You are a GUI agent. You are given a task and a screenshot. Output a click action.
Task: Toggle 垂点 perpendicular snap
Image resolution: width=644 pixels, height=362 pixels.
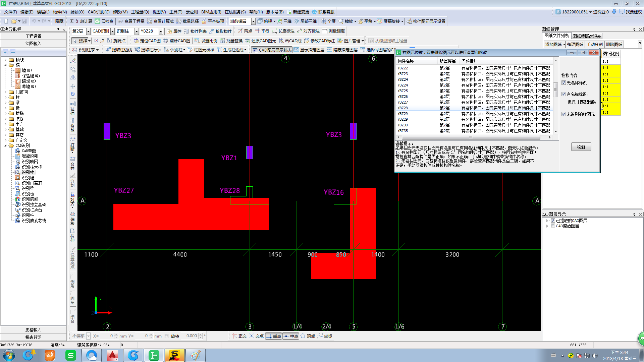pos(274,336)
